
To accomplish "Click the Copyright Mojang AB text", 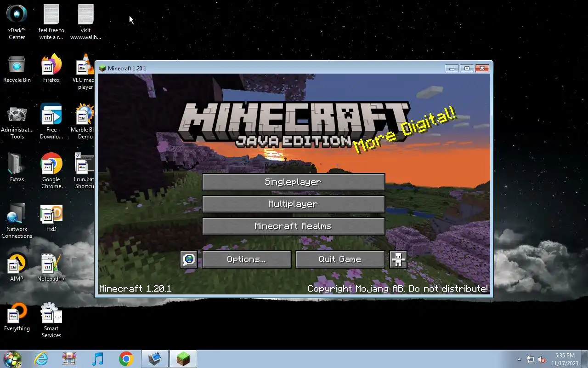I will point(397,288).
